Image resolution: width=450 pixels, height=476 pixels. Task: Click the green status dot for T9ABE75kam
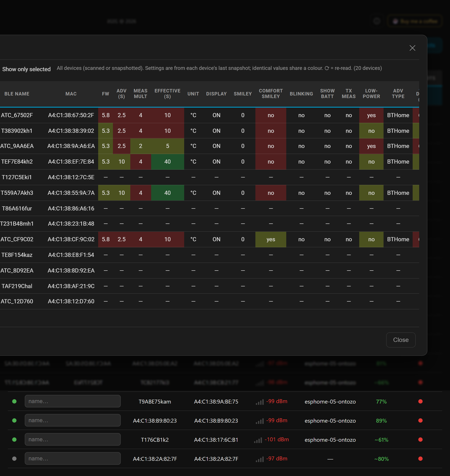14,401
